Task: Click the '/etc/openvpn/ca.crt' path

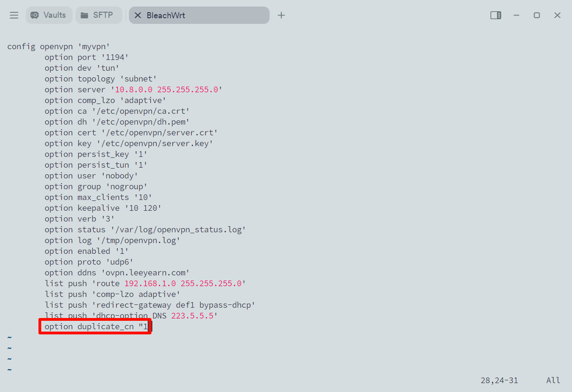Action: (x=141, y=111)
